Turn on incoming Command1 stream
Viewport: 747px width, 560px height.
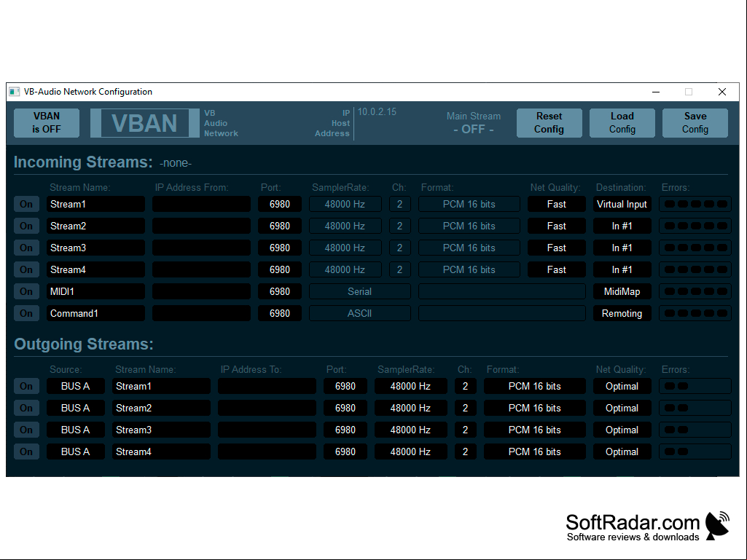(26, 313)
